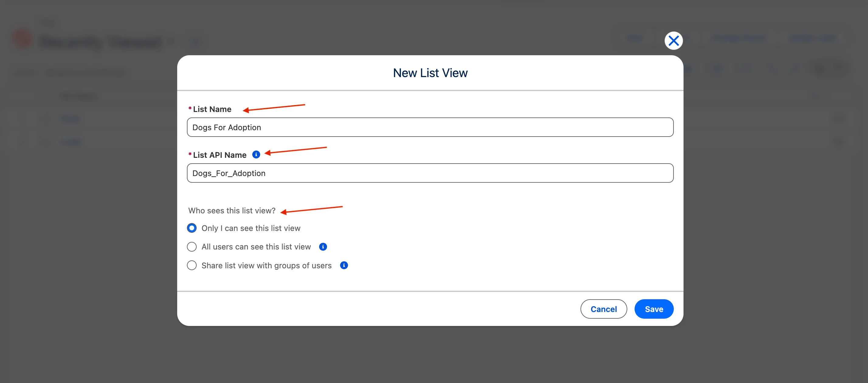Click the info icon beside "All users can see this list view"

pyautogui.click(x=322, y=247)
